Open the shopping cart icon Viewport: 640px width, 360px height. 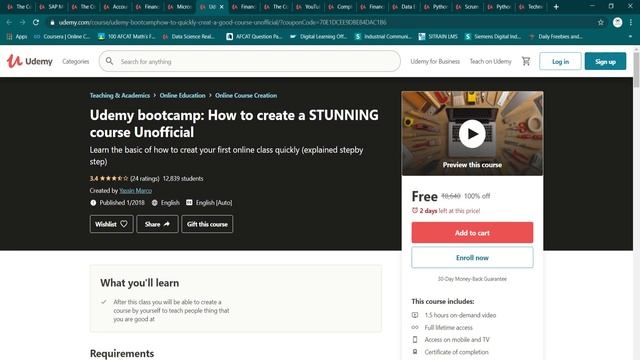[526, 61]
